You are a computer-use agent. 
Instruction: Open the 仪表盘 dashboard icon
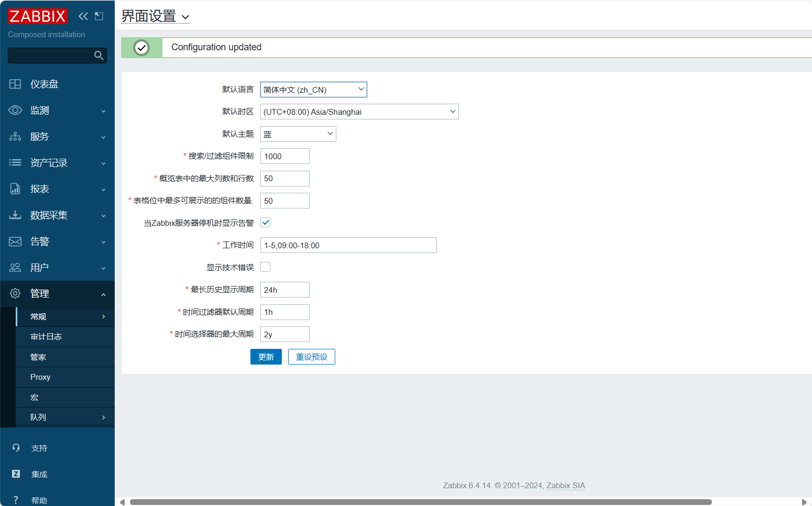(x=15, y=84)
